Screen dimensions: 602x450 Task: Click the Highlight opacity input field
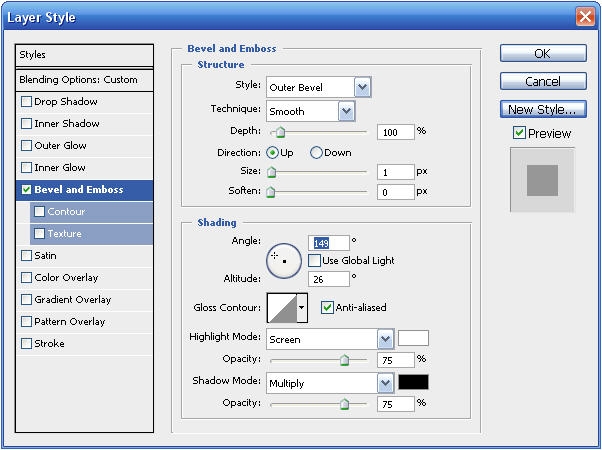395,360
